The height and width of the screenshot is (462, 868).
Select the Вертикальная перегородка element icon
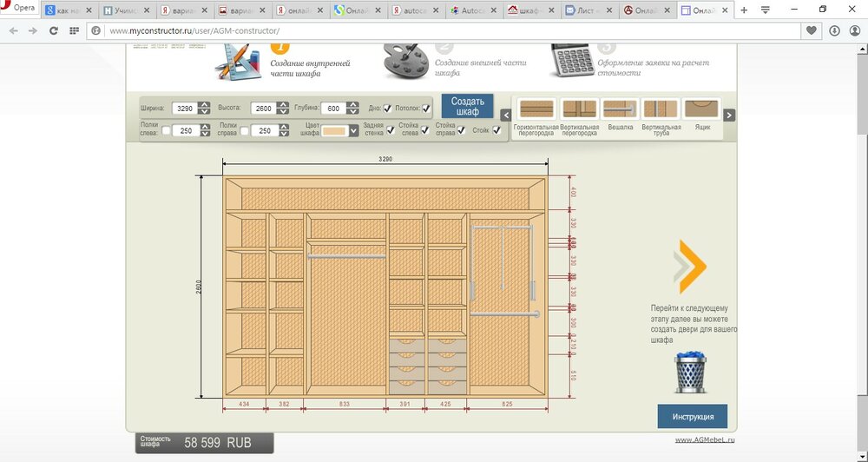click(578, 109)
